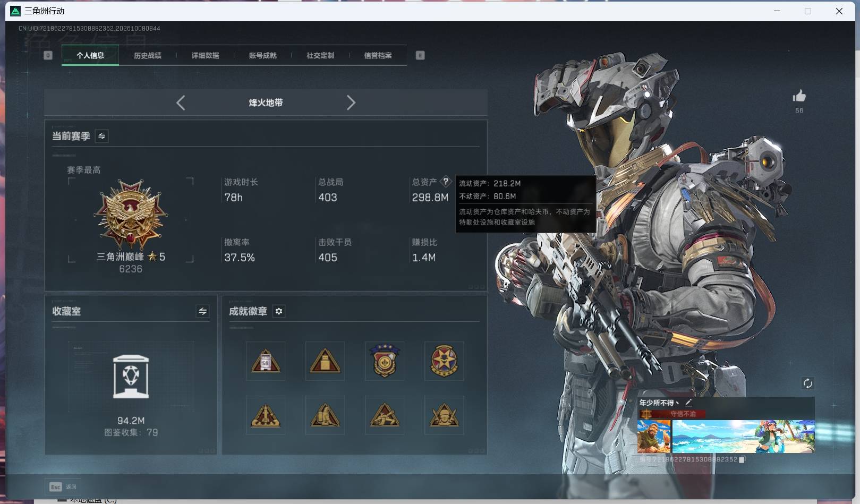Click the 烽火地带 mode title
The image size is (860, 504).
[x=266, y=102]
